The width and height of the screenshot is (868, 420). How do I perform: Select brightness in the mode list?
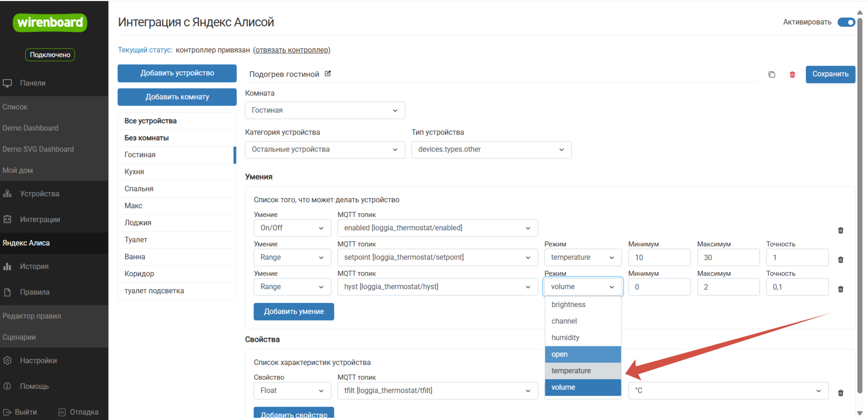(583, 305)
